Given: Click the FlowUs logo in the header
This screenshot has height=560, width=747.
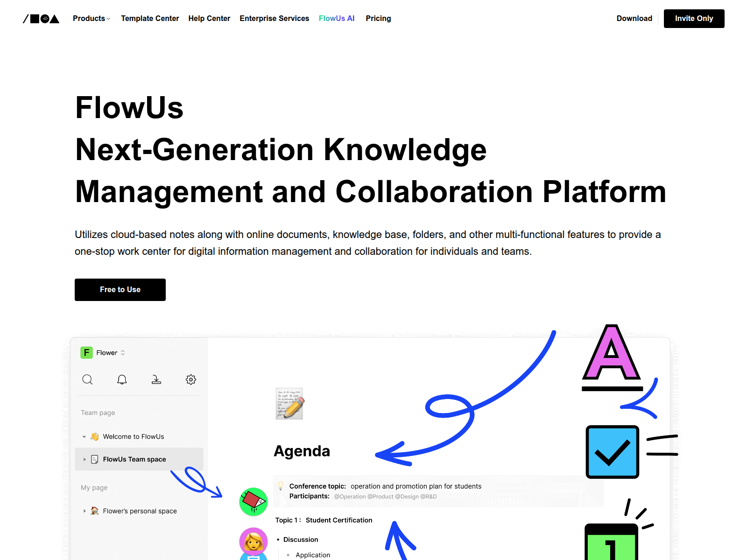Looking at the screenshot, I should (41, 18).
